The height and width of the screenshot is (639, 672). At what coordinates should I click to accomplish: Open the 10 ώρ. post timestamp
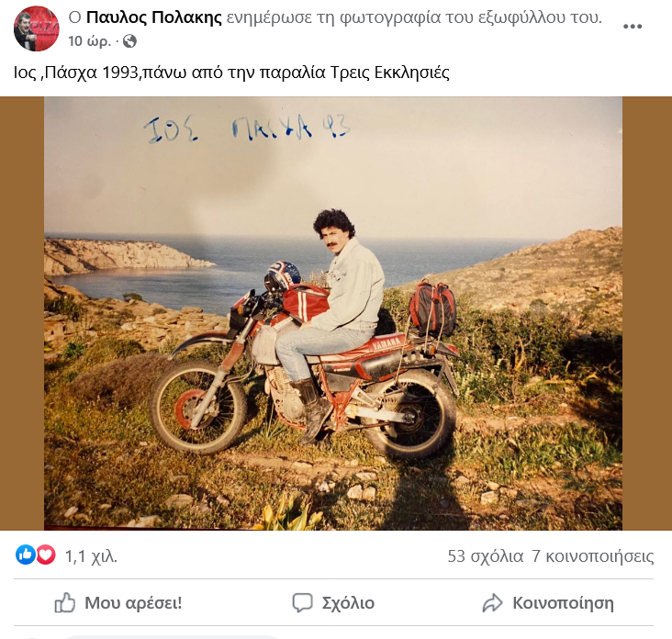[x=89, y=41]
